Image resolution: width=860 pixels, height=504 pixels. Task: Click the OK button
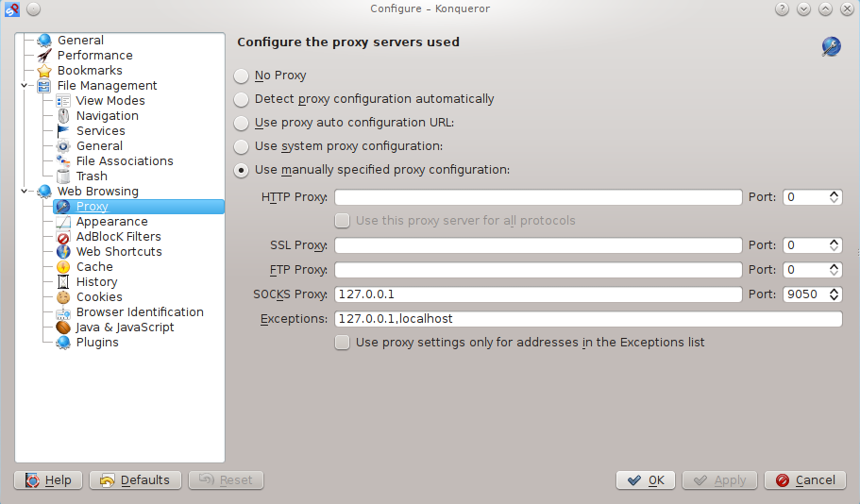646,480
